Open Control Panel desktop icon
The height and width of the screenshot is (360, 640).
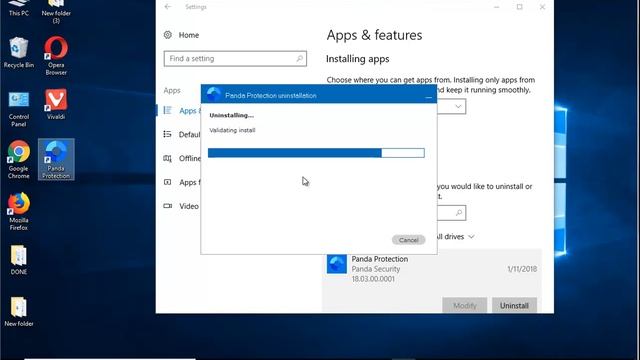point(18,109)
